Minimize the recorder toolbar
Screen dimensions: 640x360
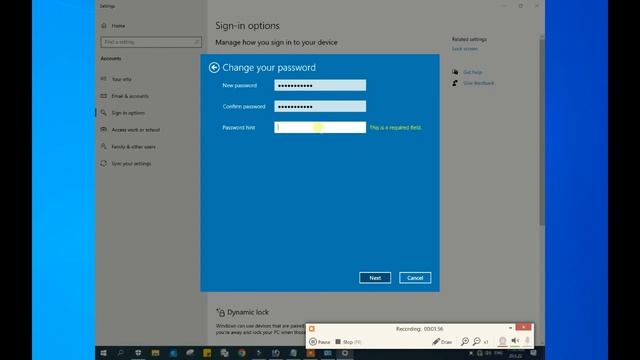pos(510,328)
